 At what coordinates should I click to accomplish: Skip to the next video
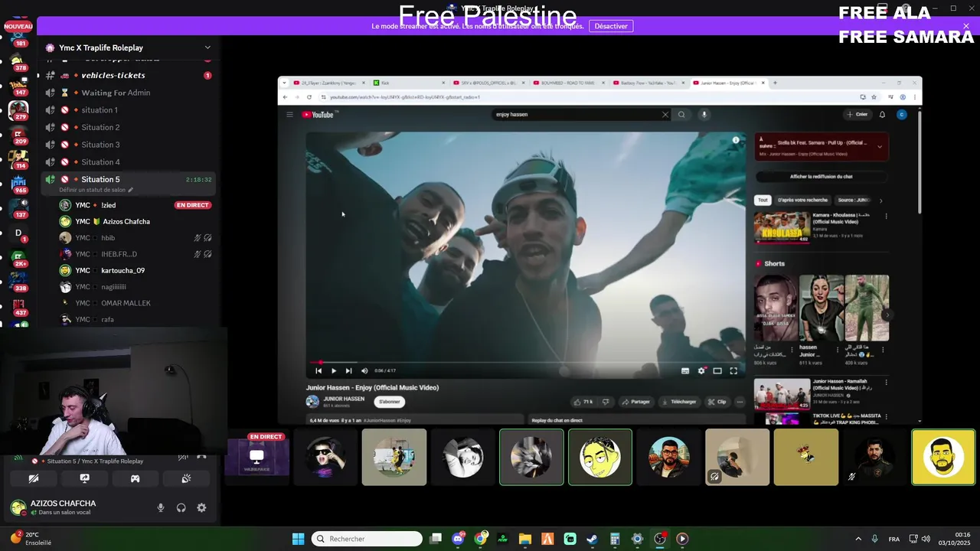coord(348,370)
